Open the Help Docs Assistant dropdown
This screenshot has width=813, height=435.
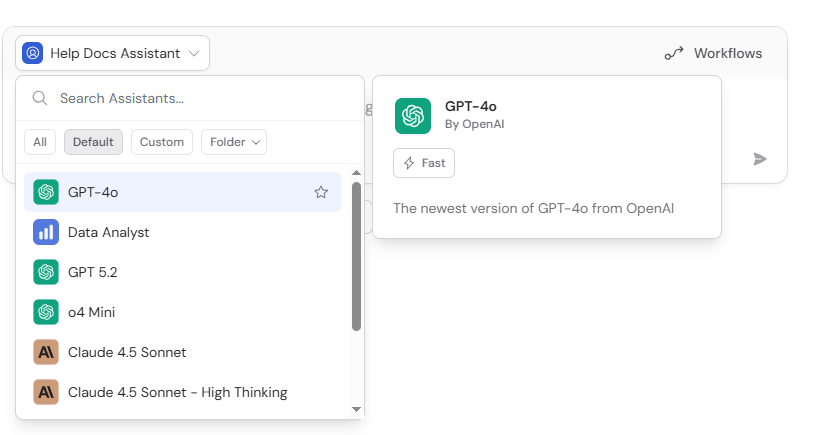(x=113, y=53)
